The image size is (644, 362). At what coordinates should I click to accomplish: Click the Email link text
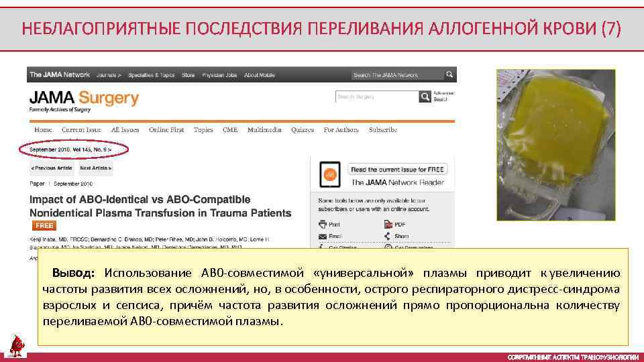[335, 237]
